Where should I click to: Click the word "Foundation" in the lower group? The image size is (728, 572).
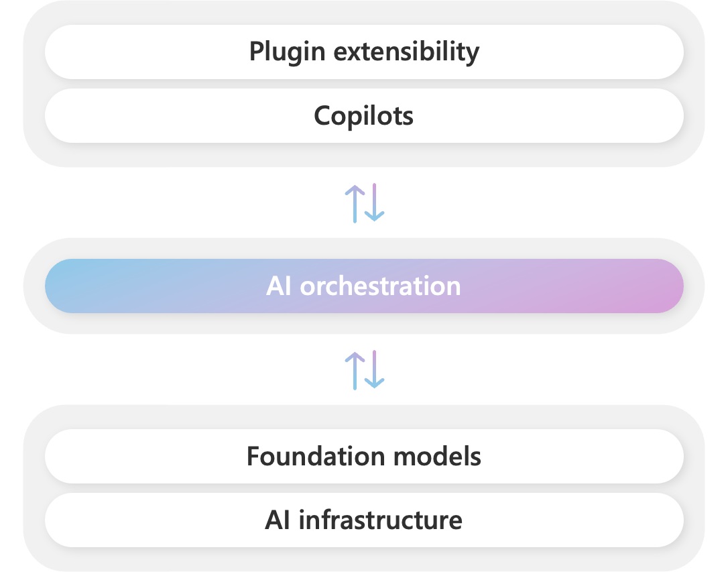point(315,457)
